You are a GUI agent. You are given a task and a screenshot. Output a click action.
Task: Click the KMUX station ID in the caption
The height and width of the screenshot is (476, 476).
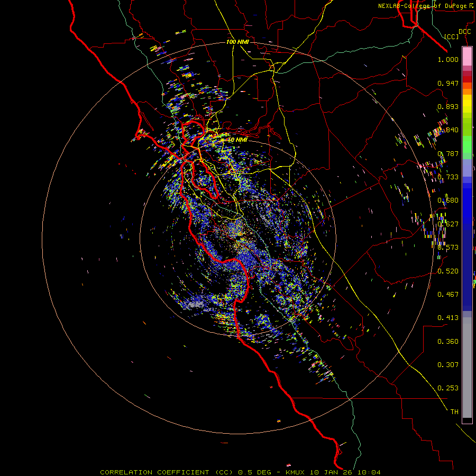click(295, 472)
